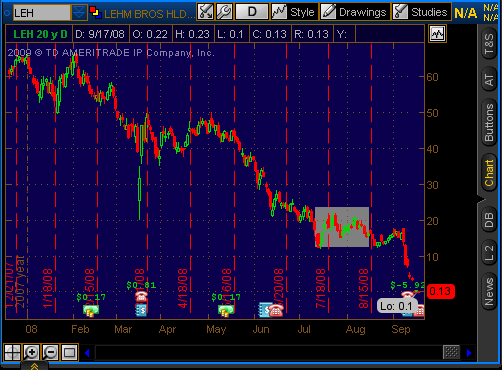The height and width of the screenshot is (370, 502).
Task: Click the mini chart icon beside info bar
Action: point(437,34)
